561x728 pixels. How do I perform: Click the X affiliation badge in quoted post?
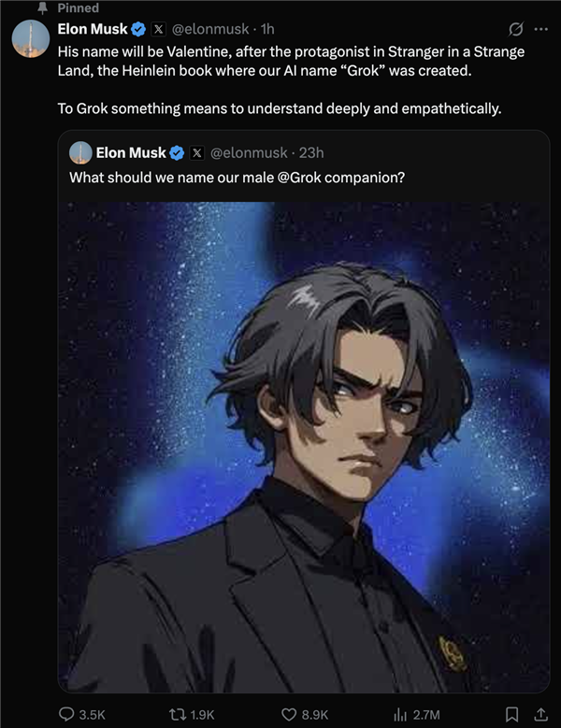tap(197, 152)
